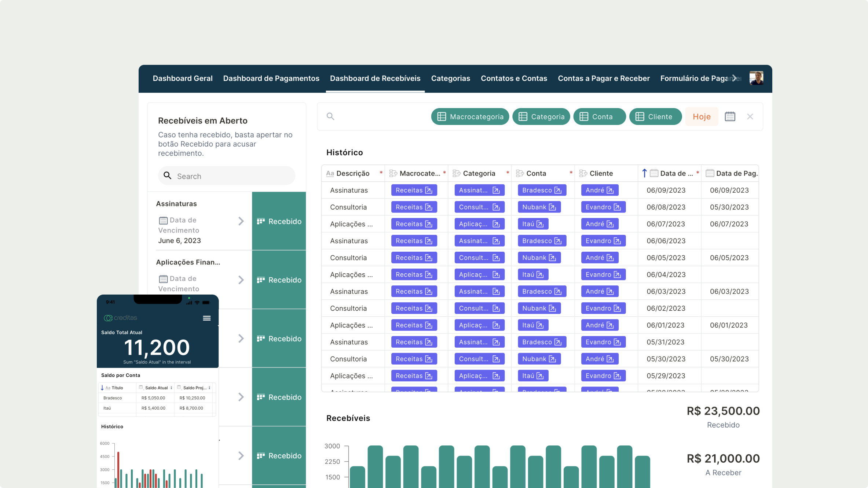Click the search magnifier in filter bar
This screenshot has width=868, height=488.
pyautogui.click(x=330, y=117)
